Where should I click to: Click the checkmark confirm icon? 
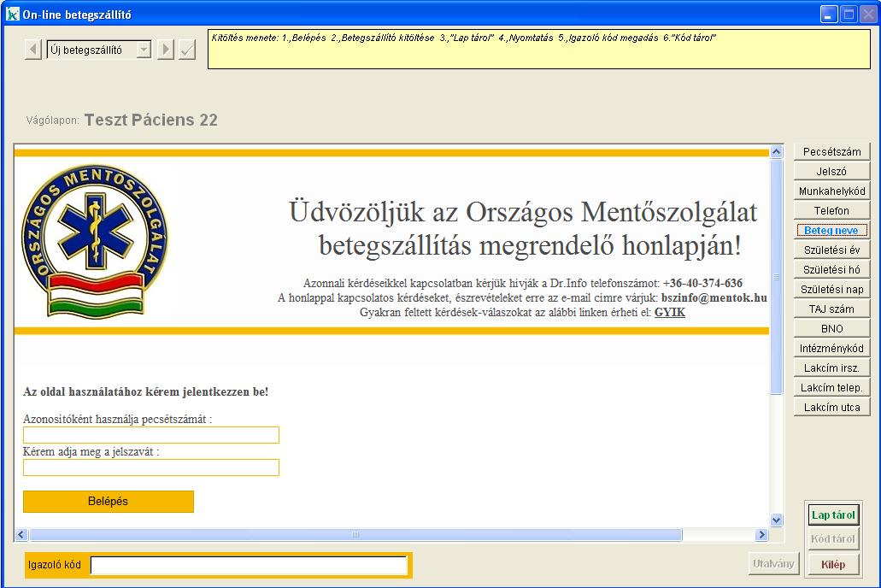(x=187, y=50)
